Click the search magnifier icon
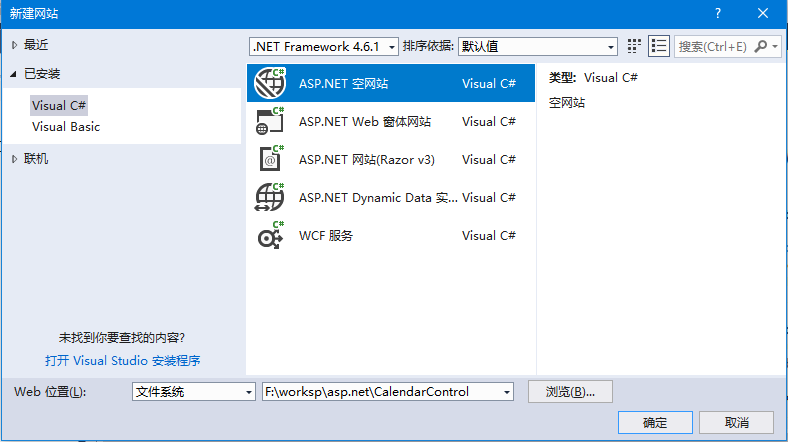Viewport: 788px width, 442px height. click(761, 46)
